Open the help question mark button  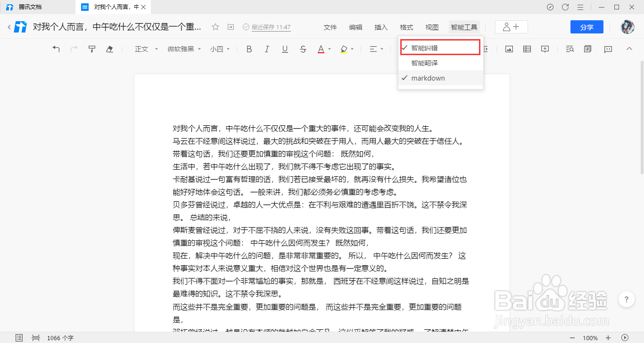point(626,299)
